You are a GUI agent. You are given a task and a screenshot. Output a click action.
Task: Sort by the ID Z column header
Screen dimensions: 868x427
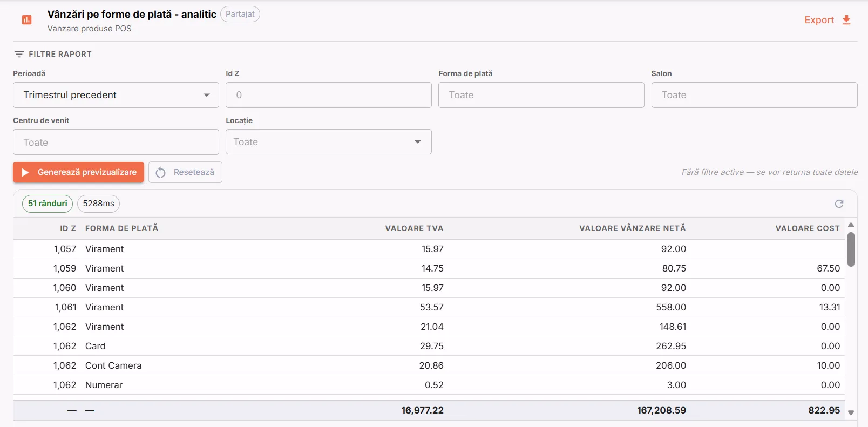[68, 228]
